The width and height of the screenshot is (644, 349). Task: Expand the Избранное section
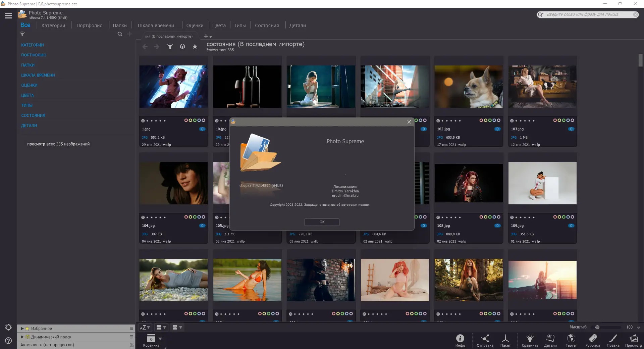(22, 329)
